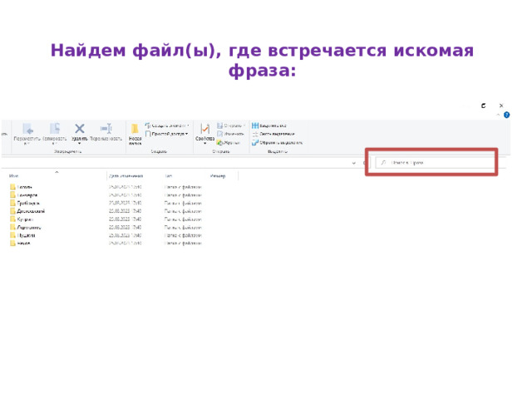Image resolution: width=532 pixels, height=399 pixels.
Task: Click into the Поиск search field
Action: (x=436, y=163)
